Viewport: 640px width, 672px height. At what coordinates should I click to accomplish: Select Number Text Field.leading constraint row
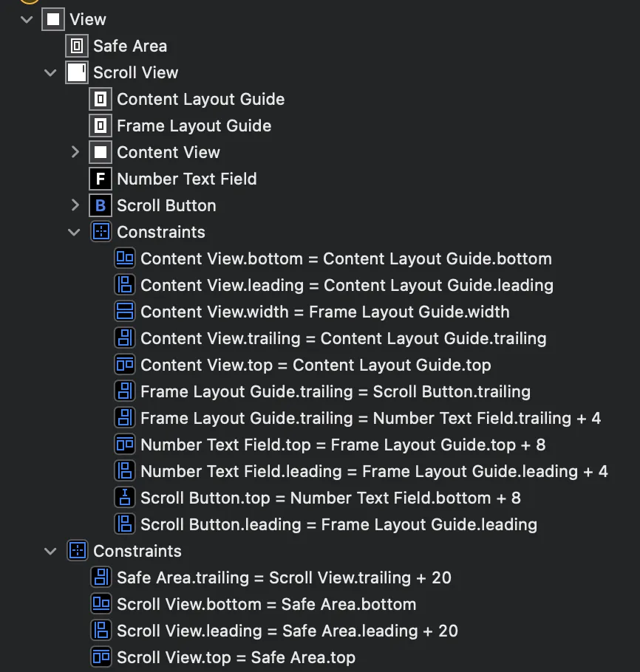point(374,471)
